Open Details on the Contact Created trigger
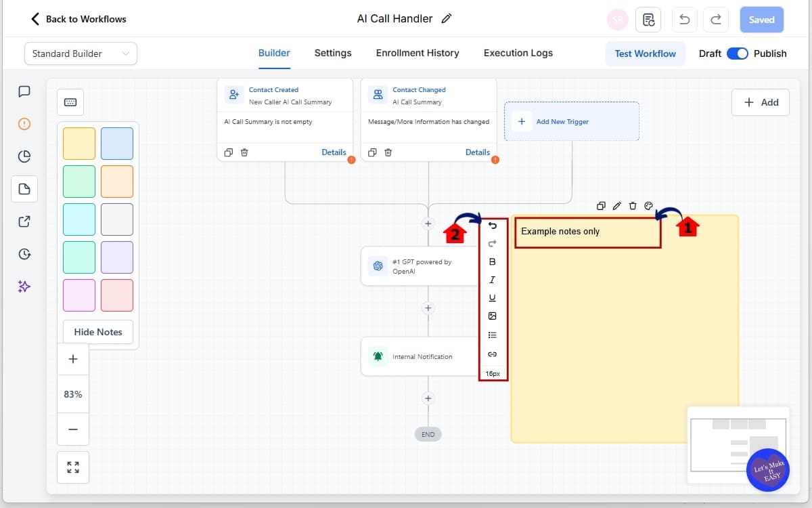The height and width of the screenshot is (508, 812). [x=334, y=152]
